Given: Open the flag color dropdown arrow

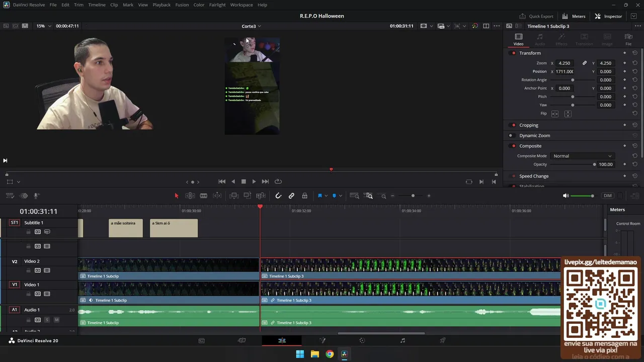Looking at the screenshot, I should pos(326,196).
